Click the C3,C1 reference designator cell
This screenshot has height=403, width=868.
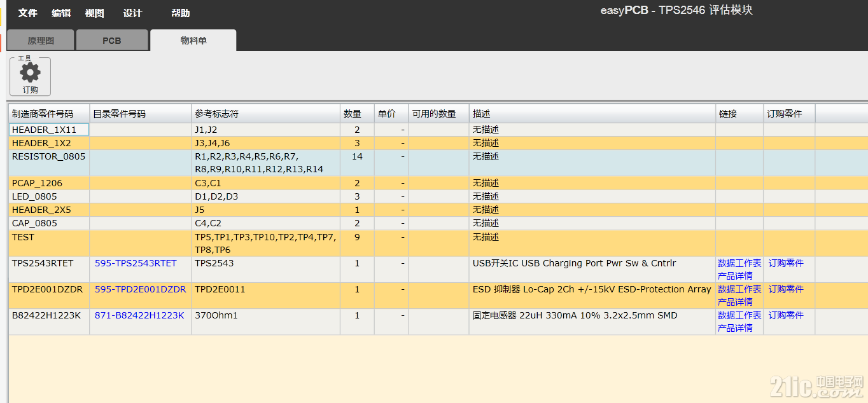point(266,183)
